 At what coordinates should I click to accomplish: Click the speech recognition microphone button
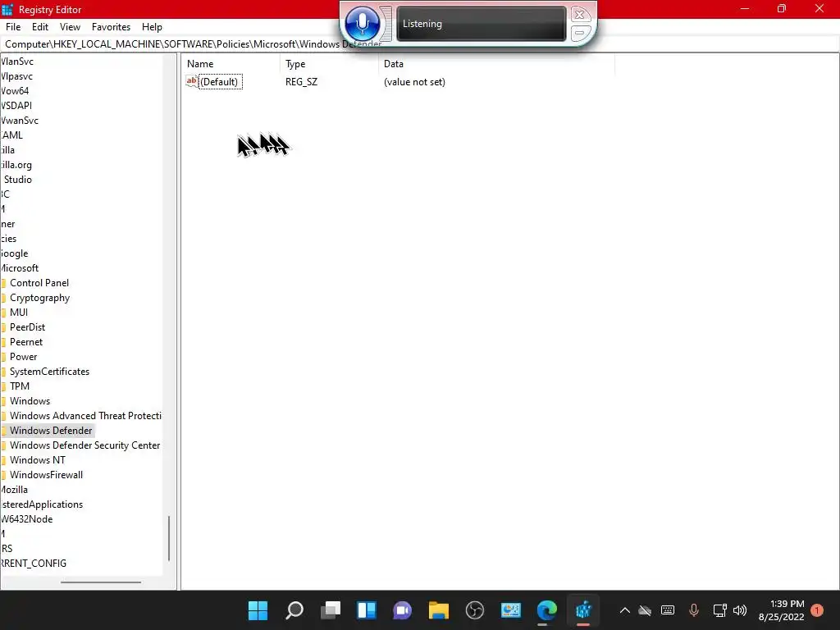363,24
